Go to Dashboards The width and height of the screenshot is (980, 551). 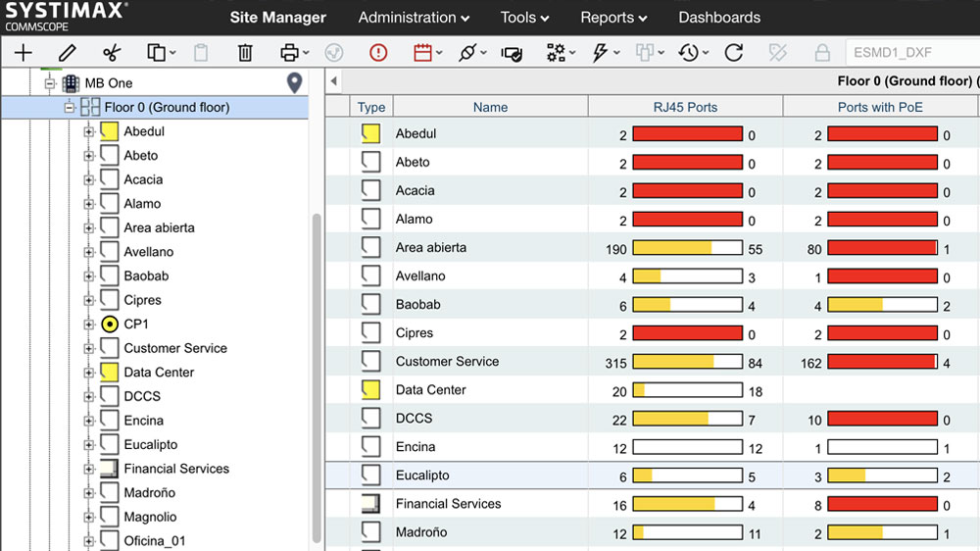(x=718, y=18)
